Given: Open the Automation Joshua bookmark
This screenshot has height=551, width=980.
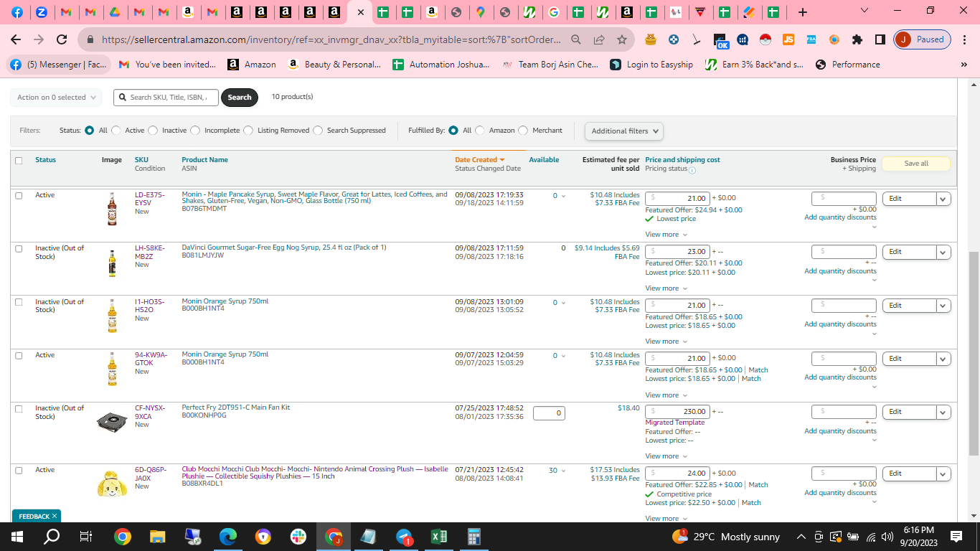Looking at the screenshot, I should pos(441,65).
